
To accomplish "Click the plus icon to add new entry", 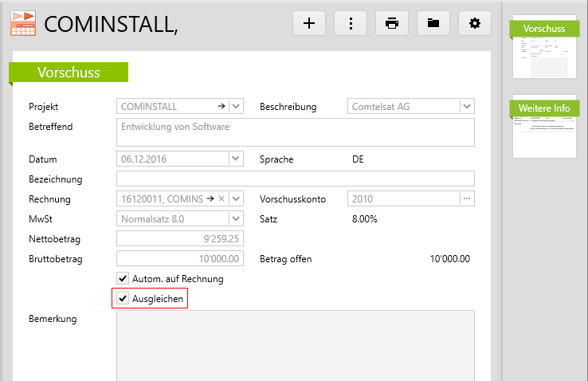I will click(x=309, y=23).
